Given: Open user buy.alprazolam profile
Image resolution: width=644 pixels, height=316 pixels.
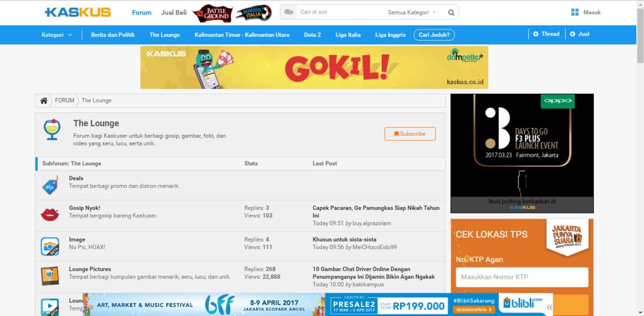Looking at the screenshot, I should (x=372, y=223).
